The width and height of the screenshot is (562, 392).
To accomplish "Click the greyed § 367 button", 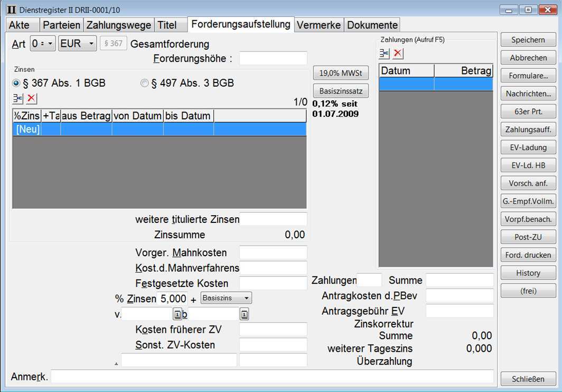I will pyautogui.click(x=113, y=43).
